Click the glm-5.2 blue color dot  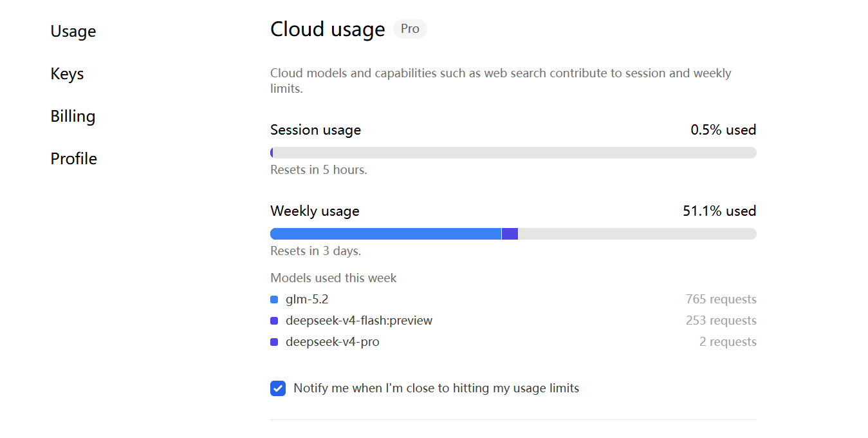(x=274, y=300)
